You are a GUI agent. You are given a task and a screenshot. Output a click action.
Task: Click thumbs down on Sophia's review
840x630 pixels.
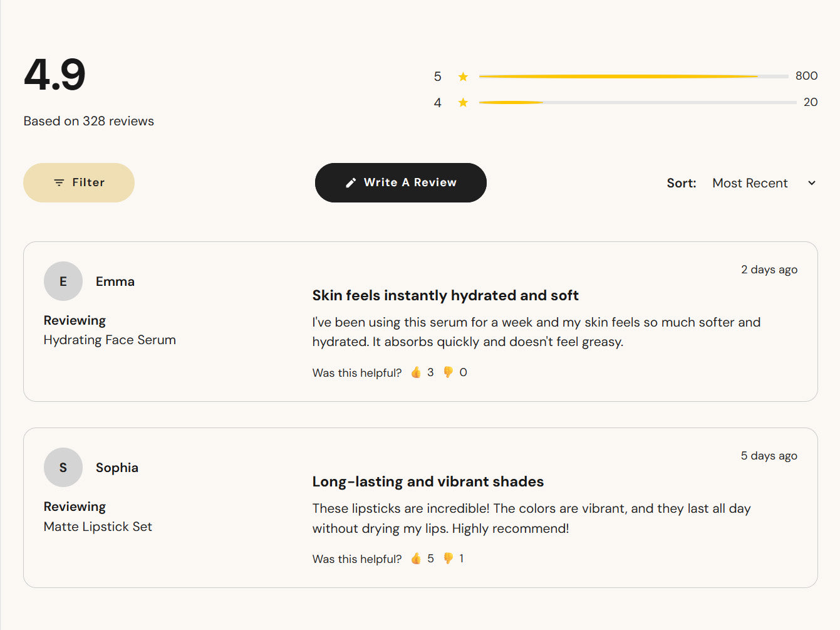click(x=448, y=559)
